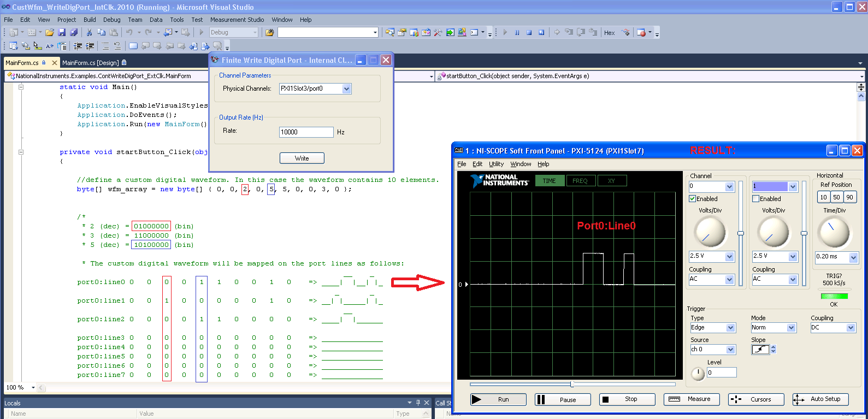Image resolution: width=868 pixels, height=419 pixels.
Task: Click the Cut scissors icon
Action: [x=89, y=32]
